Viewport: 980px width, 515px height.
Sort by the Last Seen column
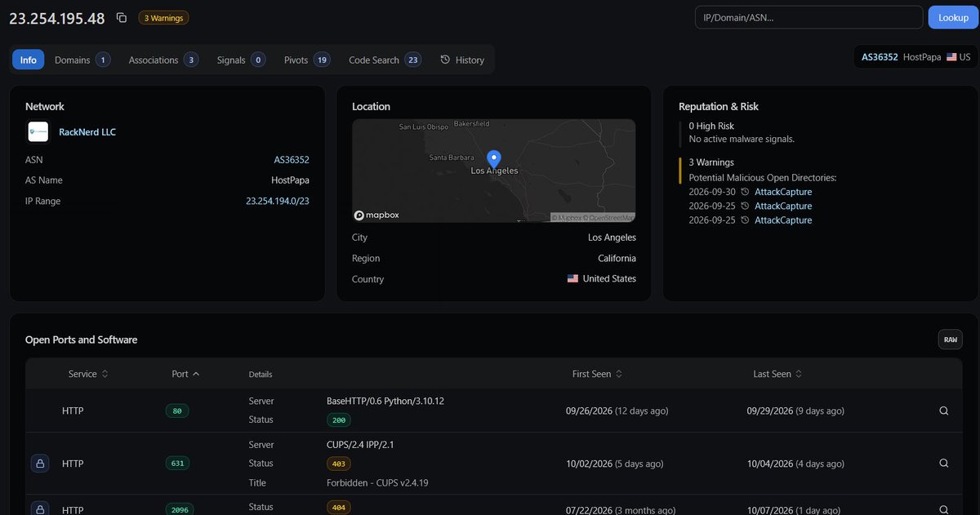(x=777, y=374)
